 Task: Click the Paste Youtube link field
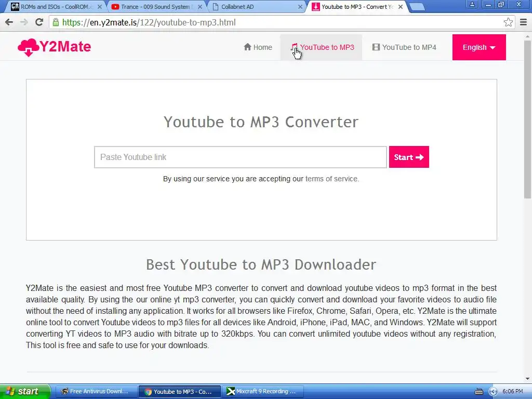point(240,157)
